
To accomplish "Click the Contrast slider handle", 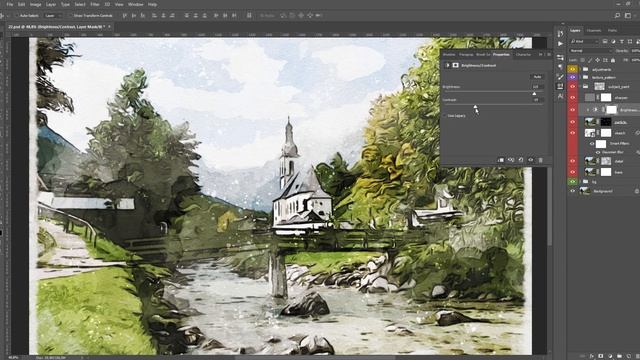I will coord(475,107).
